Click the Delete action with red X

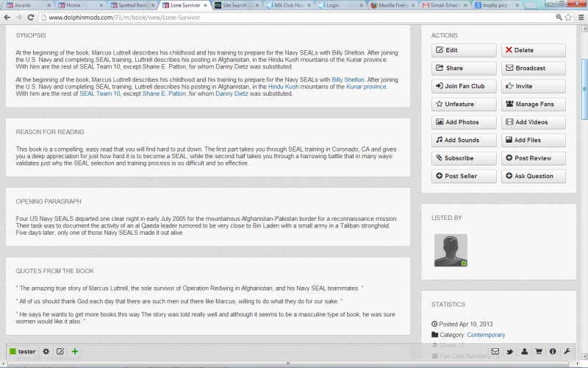point(534,50)
